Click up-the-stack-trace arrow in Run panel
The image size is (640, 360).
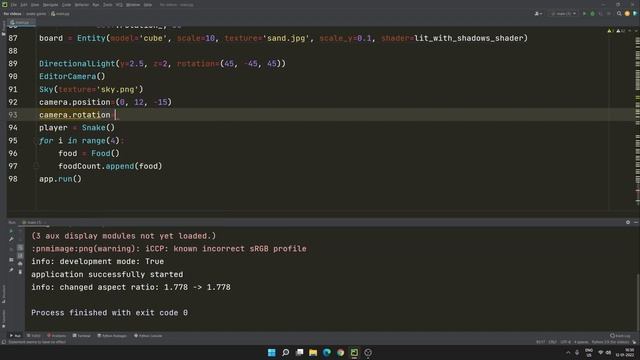click(20, 231)
